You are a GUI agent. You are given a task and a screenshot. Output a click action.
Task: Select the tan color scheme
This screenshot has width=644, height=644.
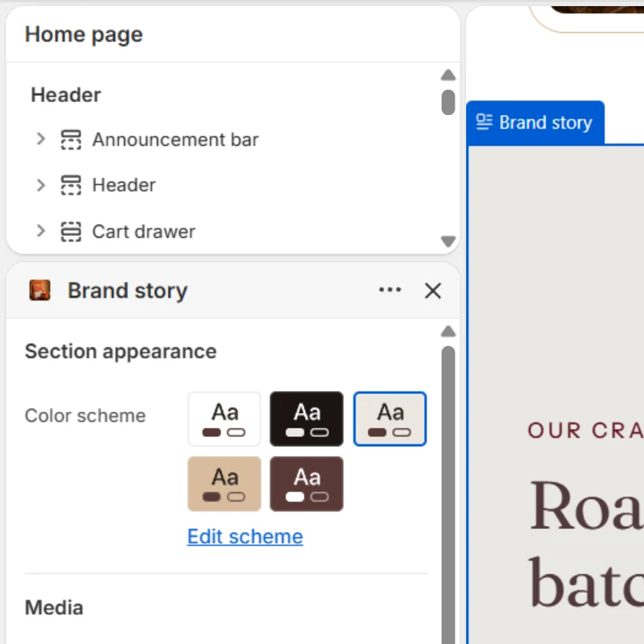(x=224, y=484)
